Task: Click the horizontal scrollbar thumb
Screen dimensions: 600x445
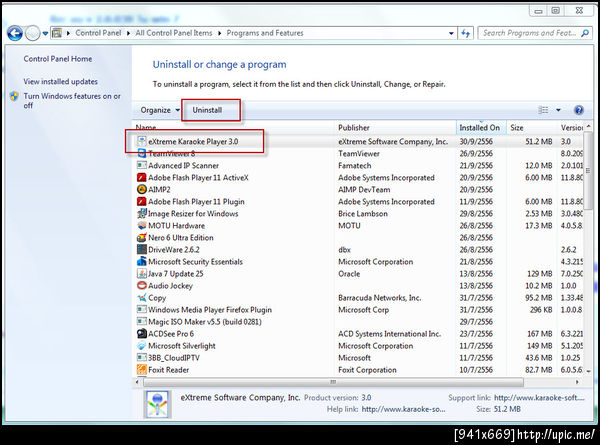Action: (x=333, y=382)
